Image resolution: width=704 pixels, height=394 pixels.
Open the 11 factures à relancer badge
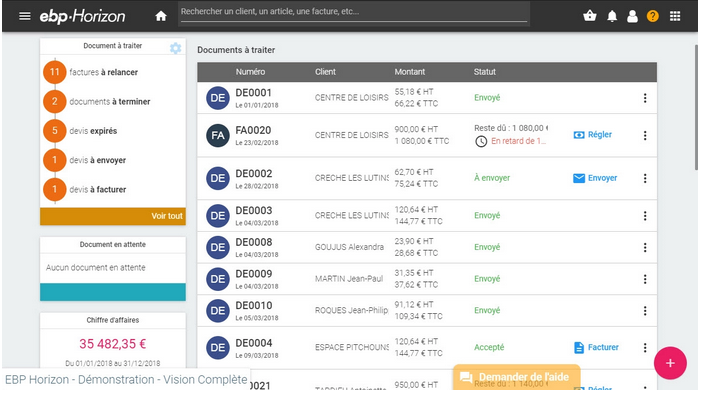coord(55,72)
